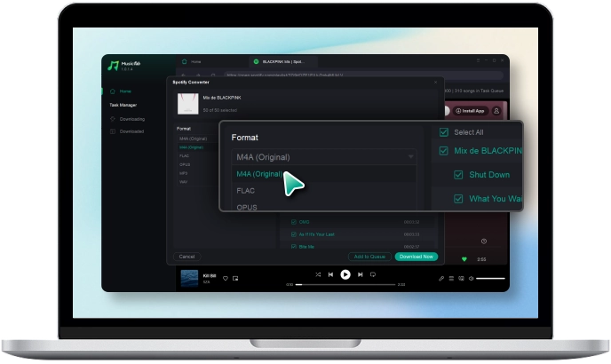Click the Add to Queue button
This screenshot has height=364, width=611.
tap(369, 257)
